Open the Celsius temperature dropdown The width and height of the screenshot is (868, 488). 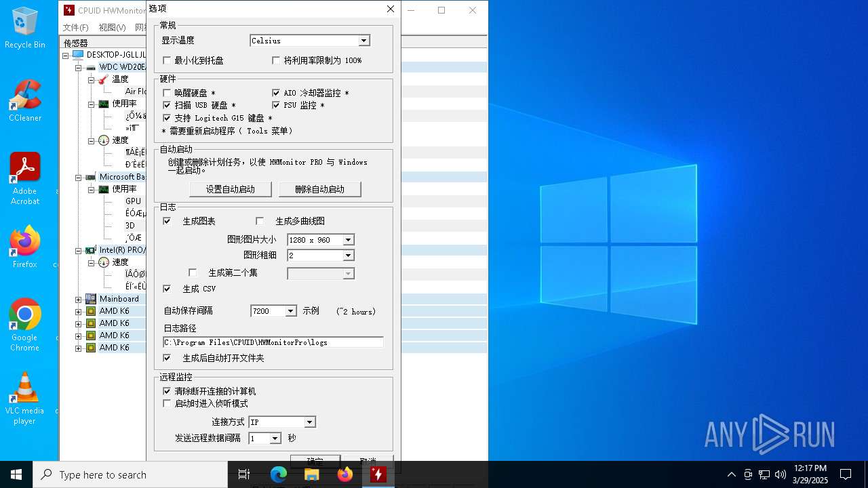pyautogui.click(x=363, y=41)
